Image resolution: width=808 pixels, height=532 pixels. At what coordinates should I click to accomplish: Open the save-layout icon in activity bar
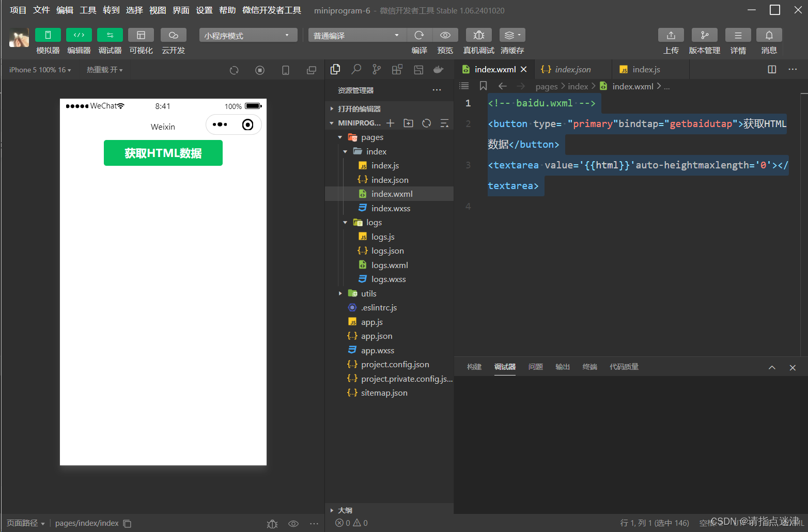418,69
